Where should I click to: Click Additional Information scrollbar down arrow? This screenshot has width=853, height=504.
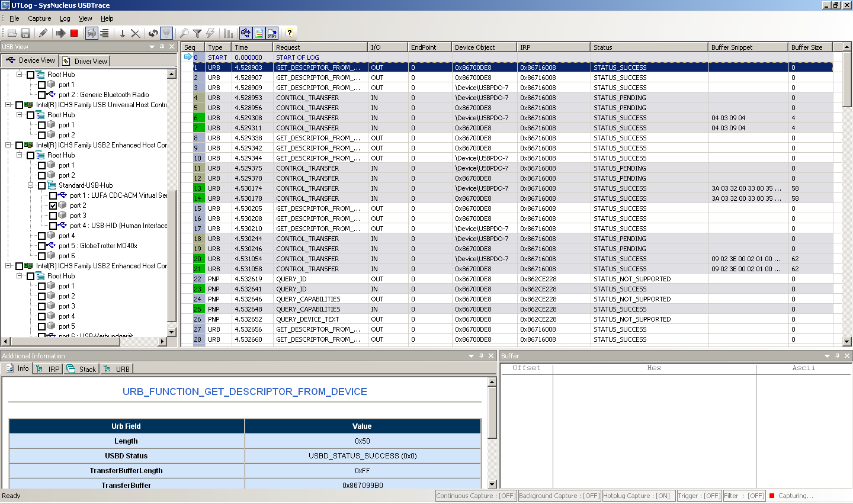click(x=492, y=484)
